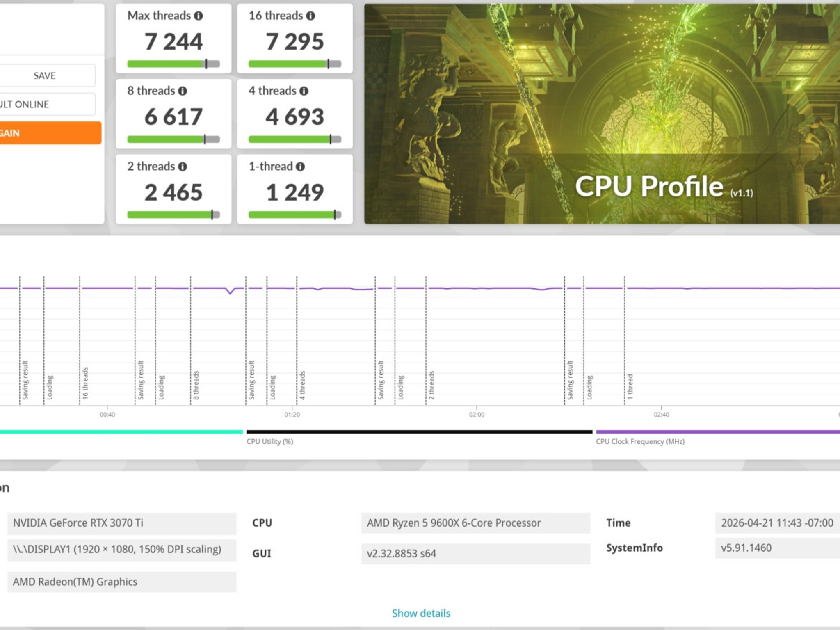The height and width of the screenshot is (630, 840).
Task: Click the 2 threads score 2 465
Action: point(173,192)
